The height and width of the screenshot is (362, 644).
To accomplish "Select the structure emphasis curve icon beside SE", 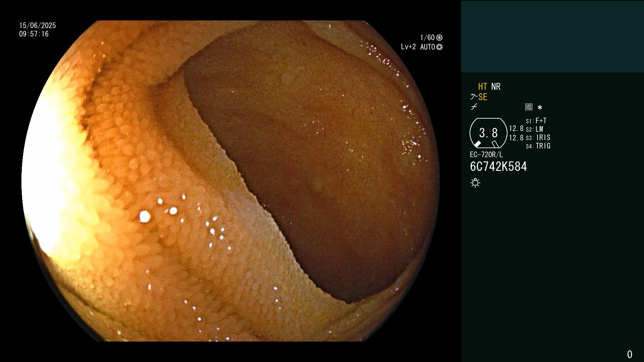I will pos(474,97).
